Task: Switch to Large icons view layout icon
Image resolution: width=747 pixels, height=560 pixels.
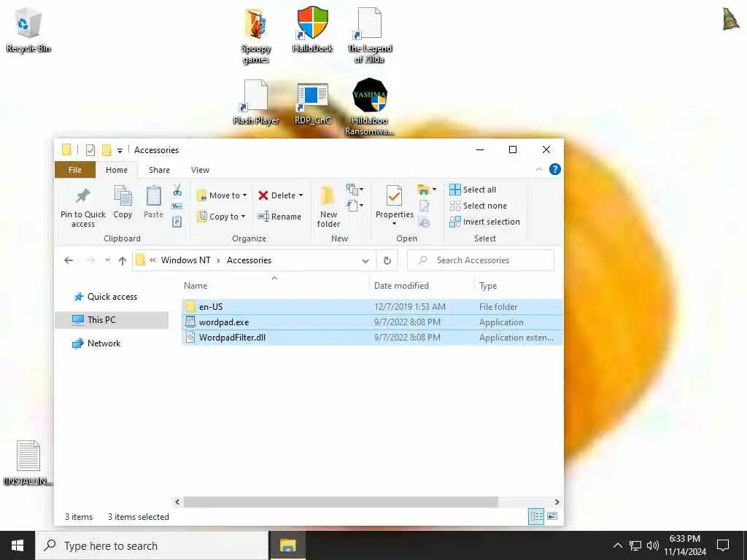Action: tap(552, 516)
